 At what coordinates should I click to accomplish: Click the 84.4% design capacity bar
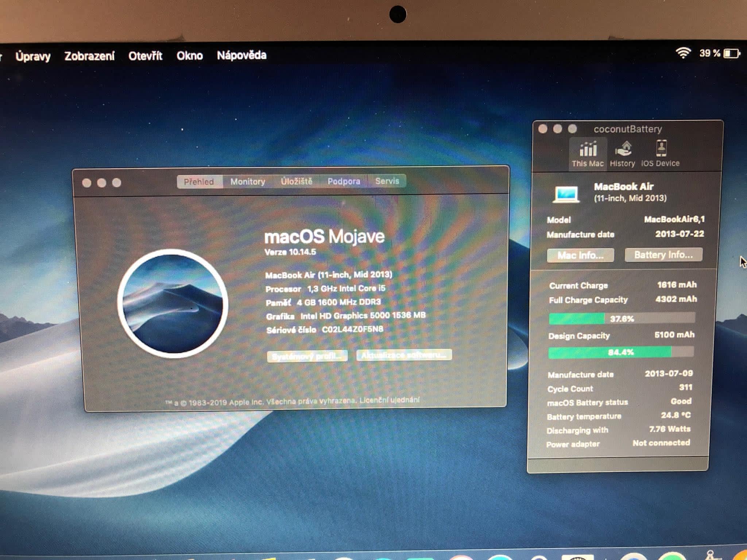(620, 352)
